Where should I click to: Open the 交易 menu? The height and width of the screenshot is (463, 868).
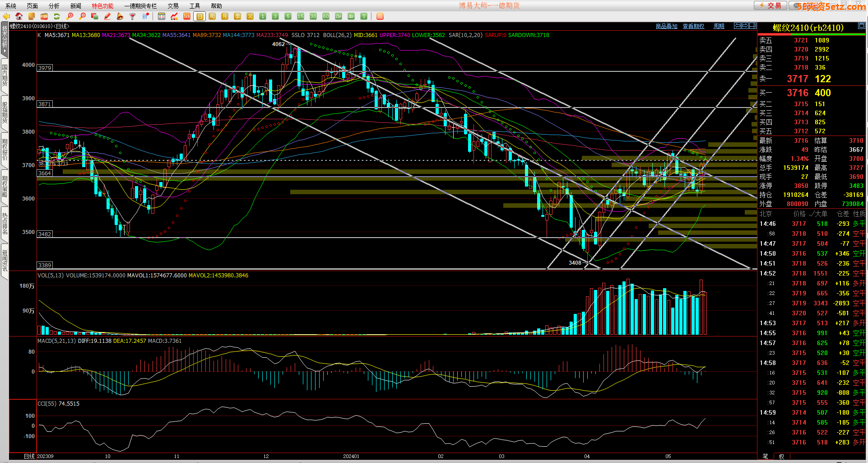(x=173, y=6)
